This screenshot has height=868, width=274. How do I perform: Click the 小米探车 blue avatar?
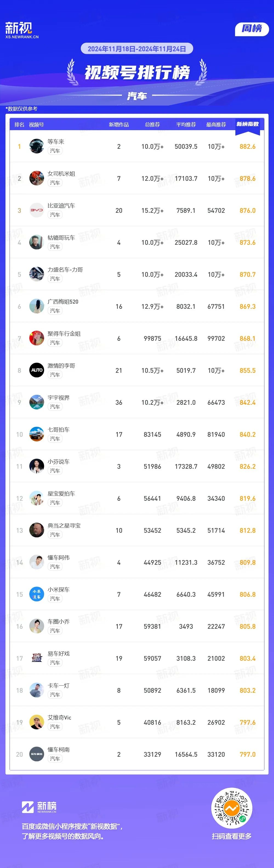(x=36, y=594)
